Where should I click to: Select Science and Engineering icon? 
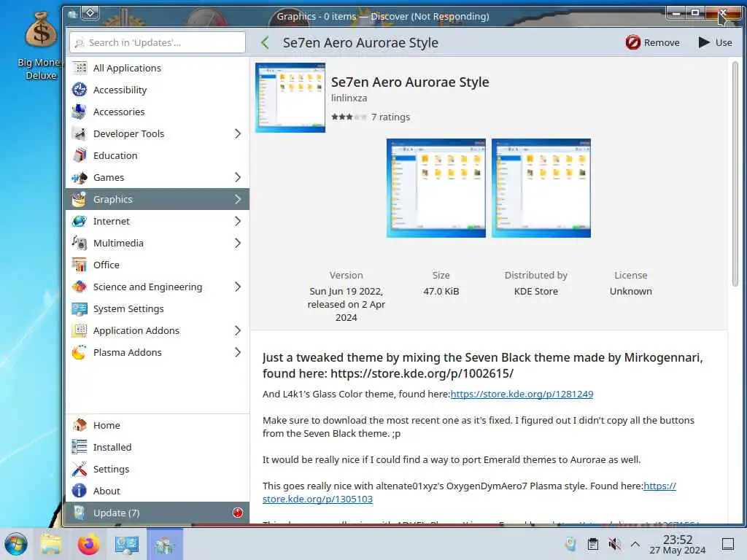tap(80, 287)
